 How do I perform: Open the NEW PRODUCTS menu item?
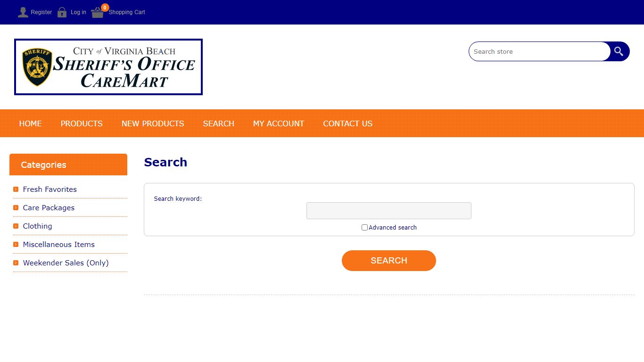tap(153, 123)
